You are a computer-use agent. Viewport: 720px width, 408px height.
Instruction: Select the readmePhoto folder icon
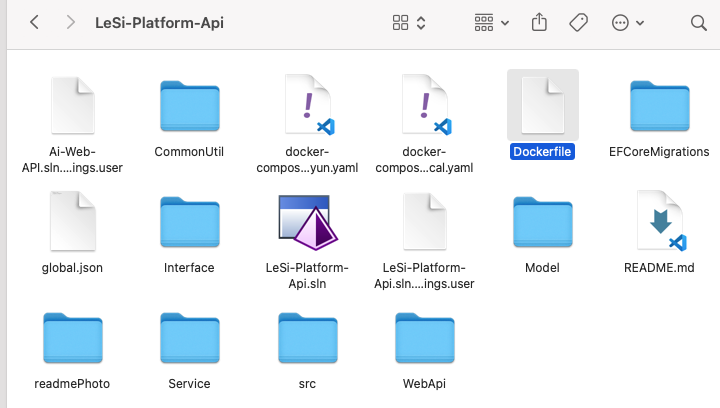point(73,338)
